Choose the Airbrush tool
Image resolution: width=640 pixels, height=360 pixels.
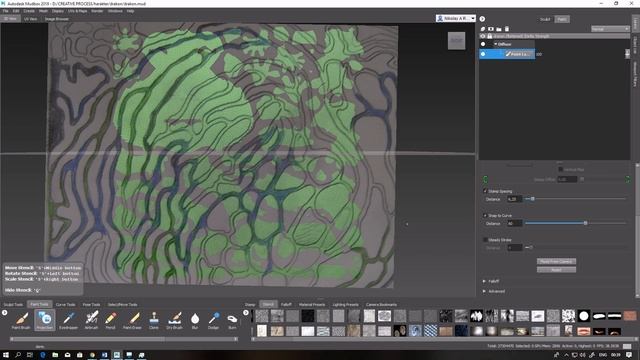click(91, 320)
